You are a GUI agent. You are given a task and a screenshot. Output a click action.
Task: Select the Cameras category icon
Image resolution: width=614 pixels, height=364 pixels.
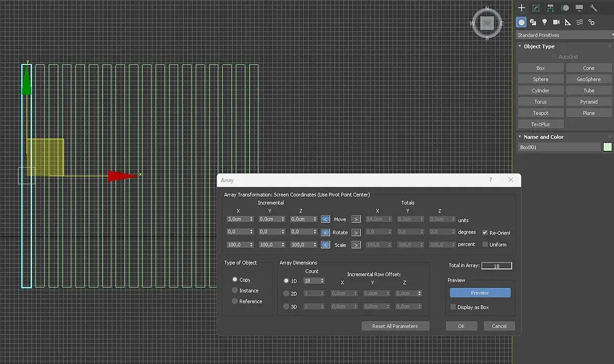click(556, 22)
